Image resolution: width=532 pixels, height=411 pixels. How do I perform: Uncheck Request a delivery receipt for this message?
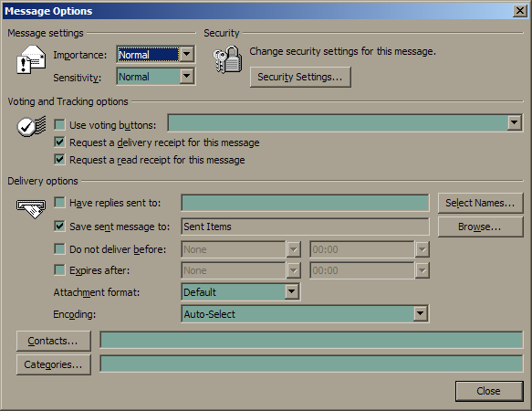pos(59,142)
